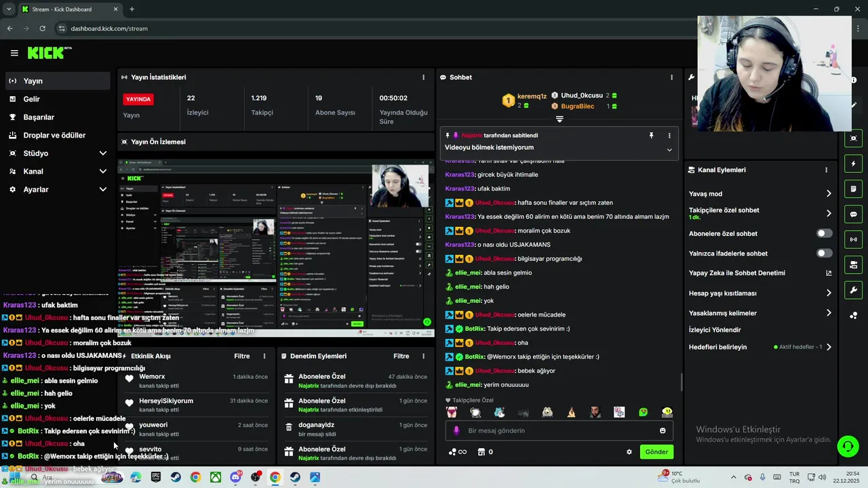Open the hamburger menu beside the Kick logo
This screenshot has width=868, height=488.
pos(14,53)
